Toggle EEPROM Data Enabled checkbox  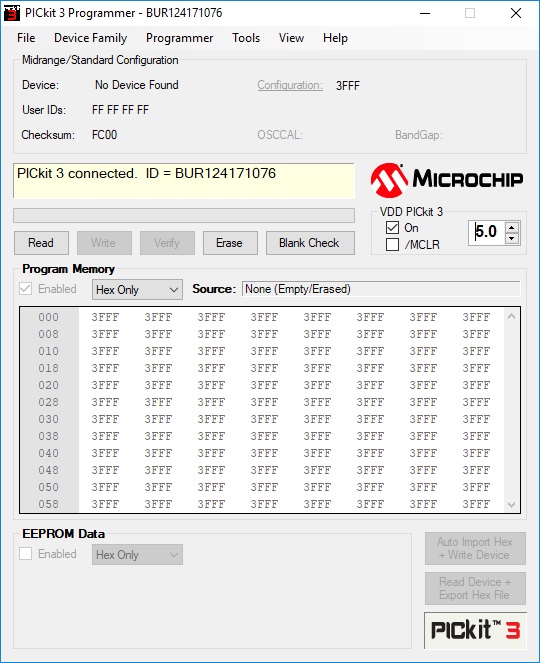click(x=25, y=553)
